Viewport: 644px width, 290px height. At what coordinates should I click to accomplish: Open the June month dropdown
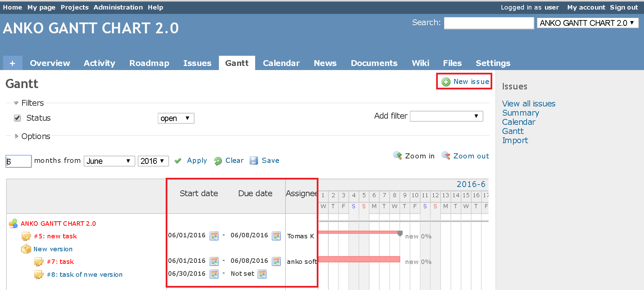tap(109, 161)
